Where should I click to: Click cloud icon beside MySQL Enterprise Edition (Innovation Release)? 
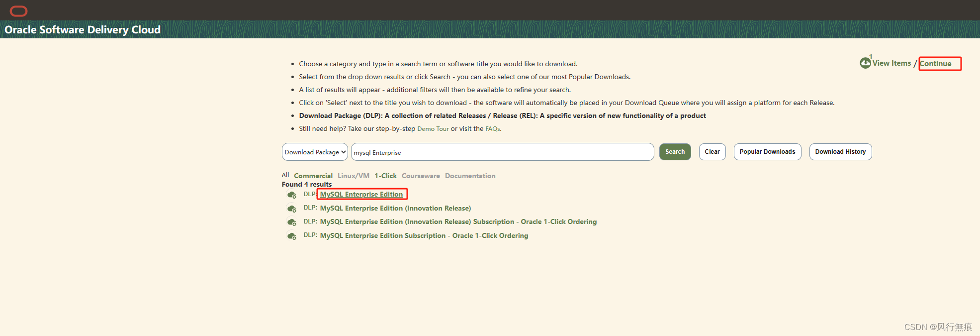pyautogui.click(x=292, y=209)
